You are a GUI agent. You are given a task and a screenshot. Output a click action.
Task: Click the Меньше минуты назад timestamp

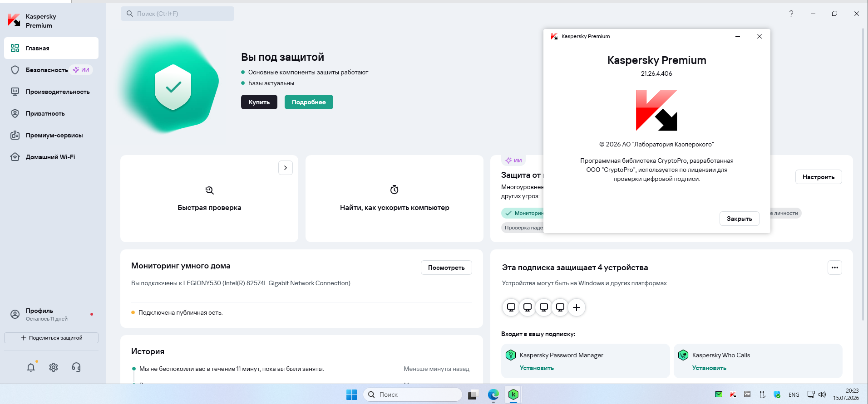tap(437, 369)
